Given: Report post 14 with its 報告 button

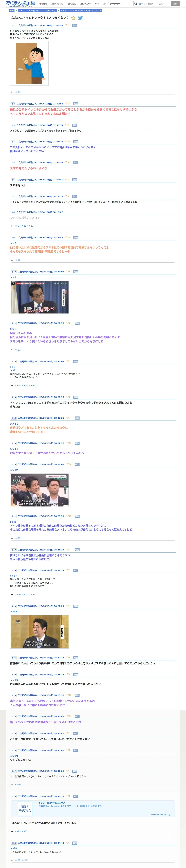Looking at the screenshot, I should (x=77, y=418).
